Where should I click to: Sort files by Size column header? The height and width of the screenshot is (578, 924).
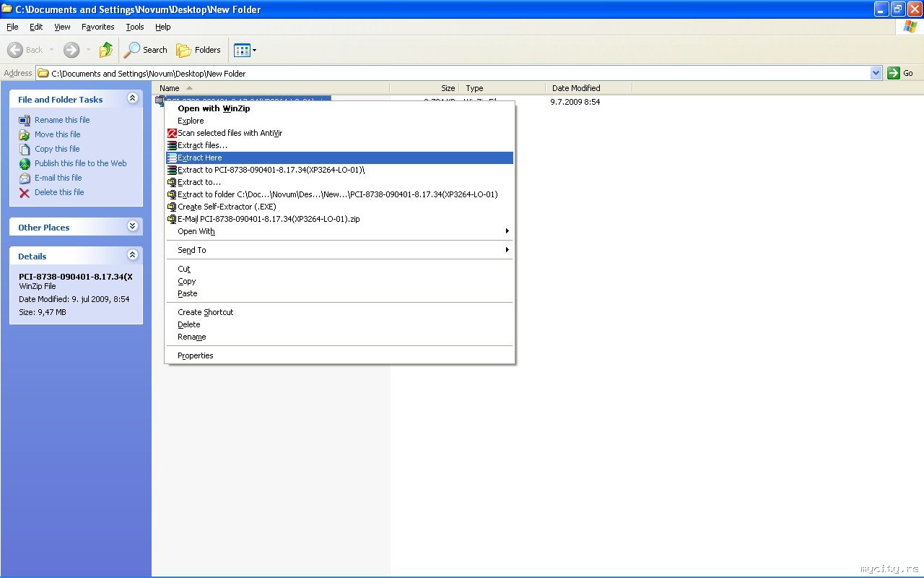click(x=424, y=88)
